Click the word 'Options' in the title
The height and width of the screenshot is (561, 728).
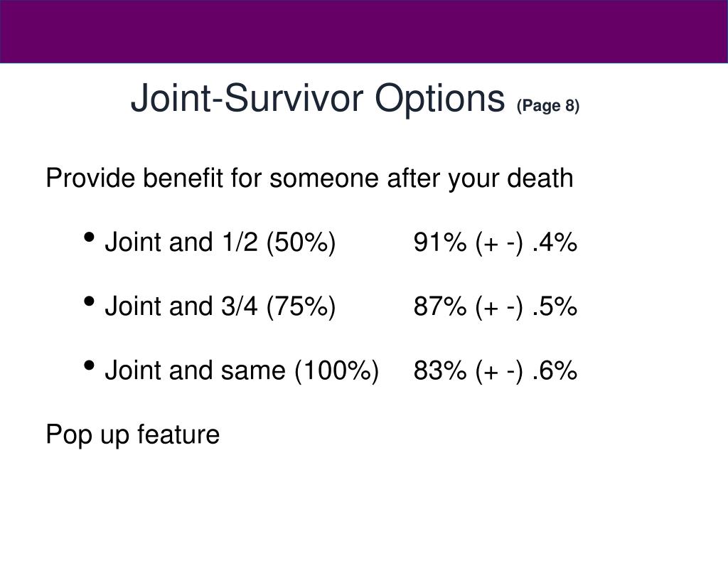439,99
